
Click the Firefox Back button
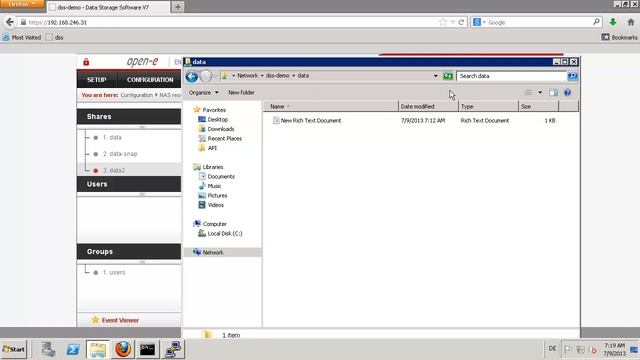[10, 22]
